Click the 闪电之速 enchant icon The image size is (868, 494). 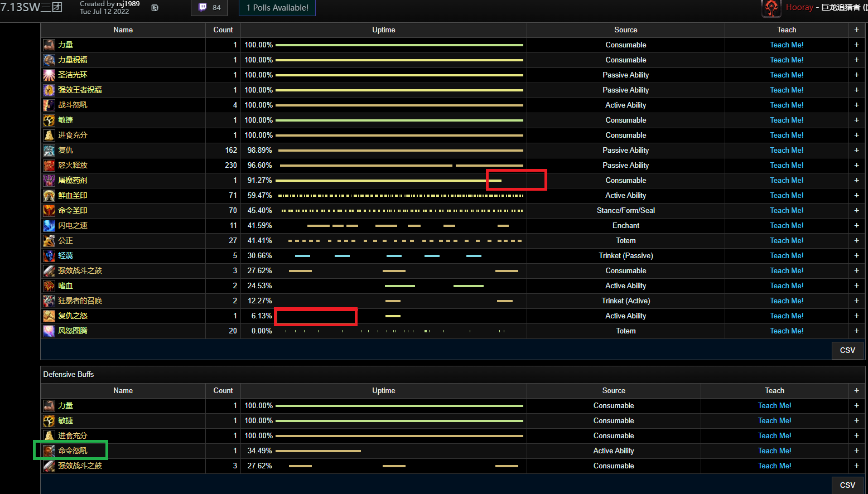point(49,225)
